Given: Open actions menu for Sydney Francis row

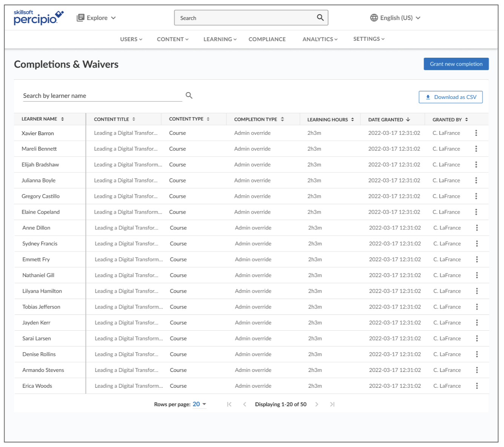Looking at the screenshot, I should pos(477,244).
